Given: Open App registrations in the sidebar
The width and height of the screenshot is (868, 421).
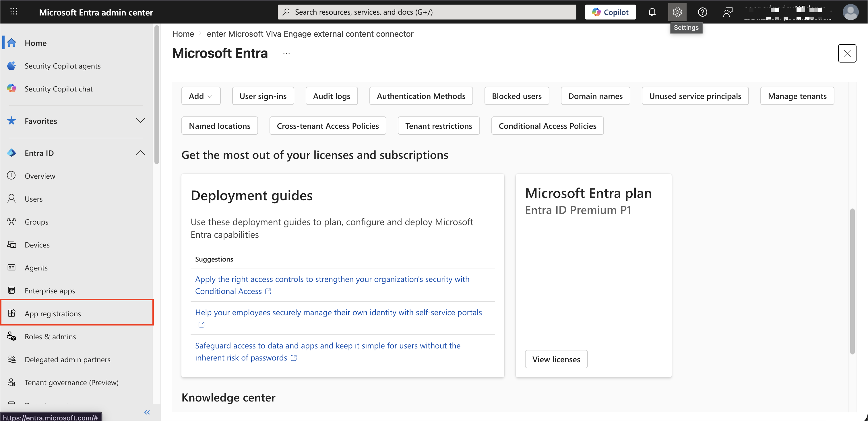Looking at the screenshot, I should pyautogui.click(x=77, y=313).
